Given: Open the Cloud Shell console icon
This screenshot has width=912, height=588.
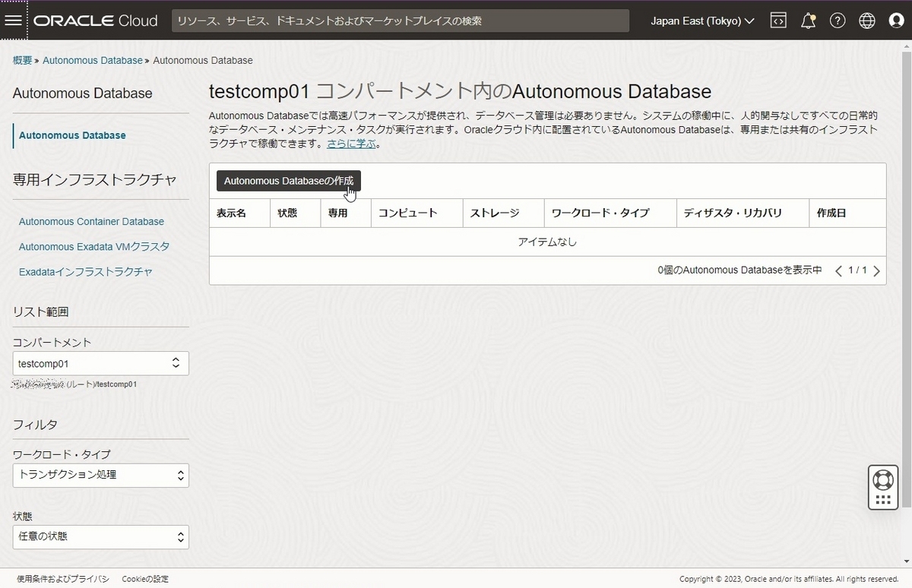Looking at the screenshot, I should [x=778, y=21].
